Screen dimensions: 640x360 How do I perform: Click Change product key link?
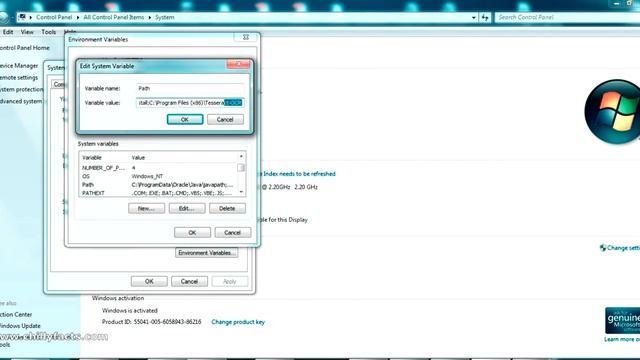(x=238, y=322)
